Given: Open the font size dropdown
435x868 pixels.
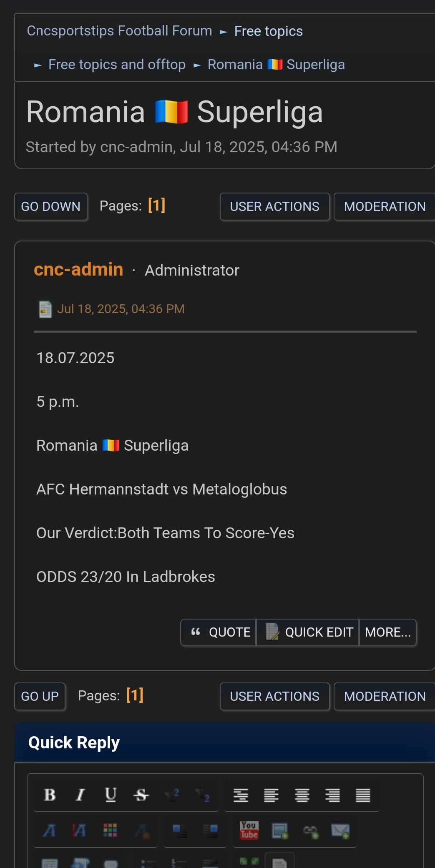Looking at the screenshot, I should point(80,830).
